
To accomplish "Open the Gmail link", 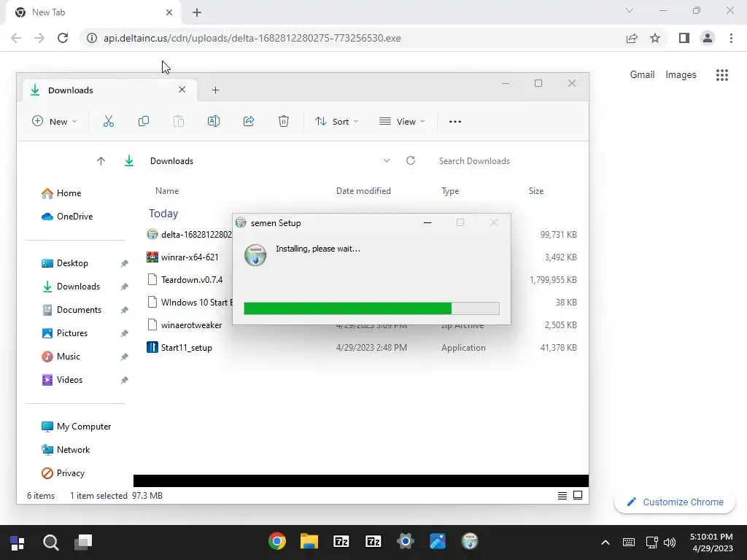I will 642,75.
